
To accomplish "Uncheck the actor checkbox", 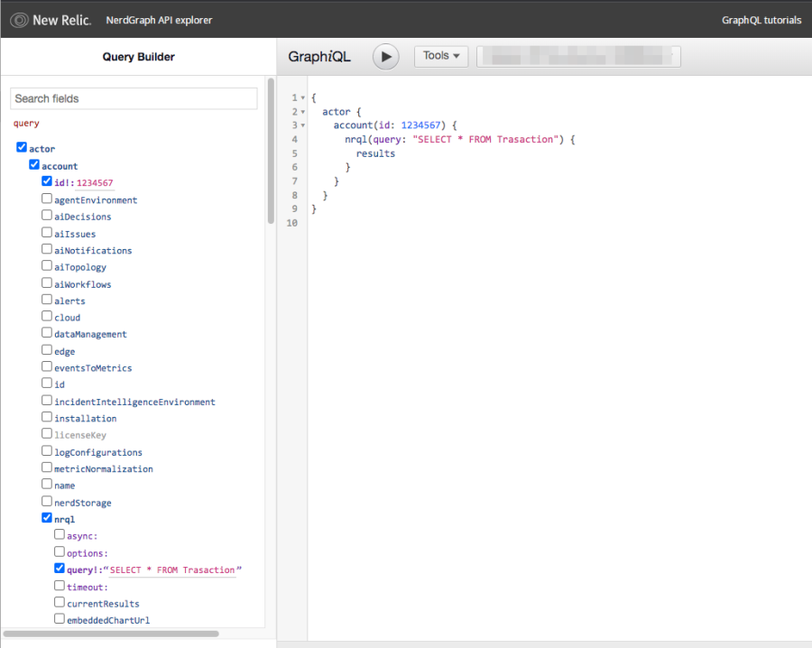I will coord(22,148).
